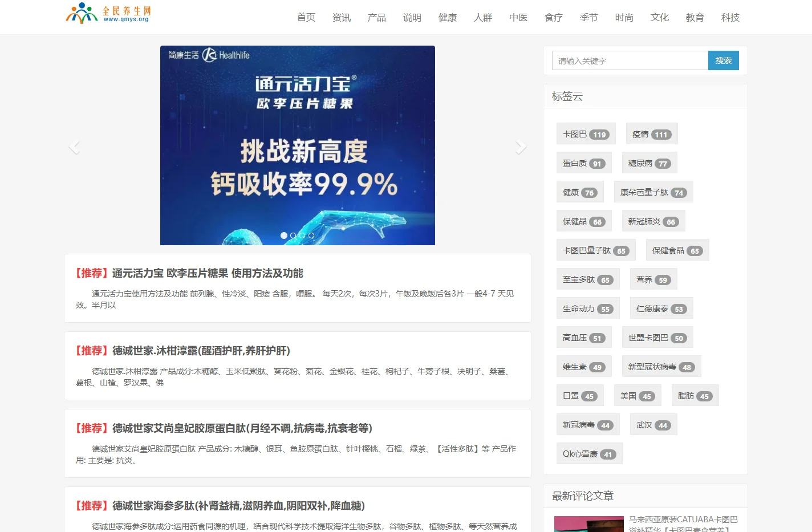Screen dimensions: 812x532
Task: Open article 德诚世家海参多肽
Action: coord(238,506)
